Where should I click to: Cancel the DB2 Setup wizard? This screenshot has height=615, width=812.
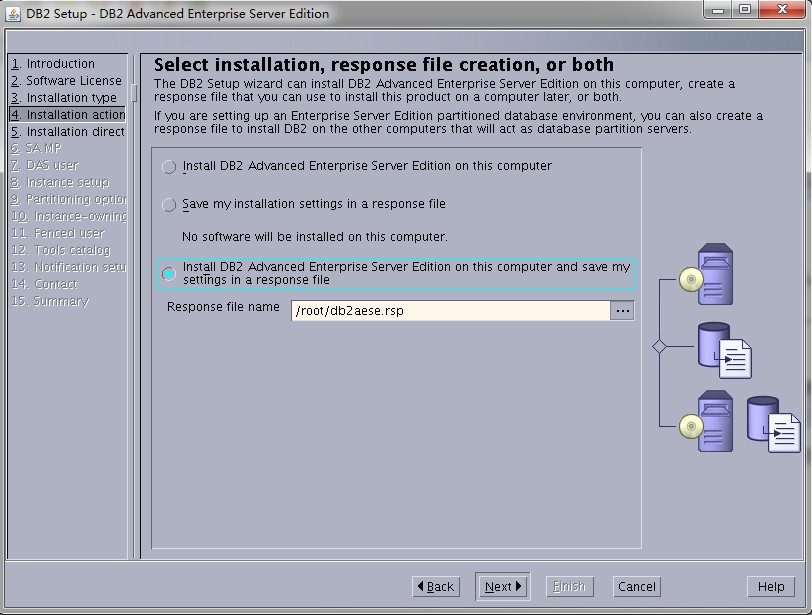[x=636, y=587]
